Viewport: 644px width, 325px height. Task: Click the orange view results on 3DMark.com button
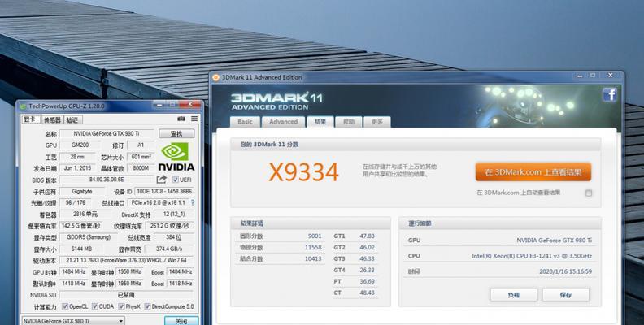(x=533, y=172)
